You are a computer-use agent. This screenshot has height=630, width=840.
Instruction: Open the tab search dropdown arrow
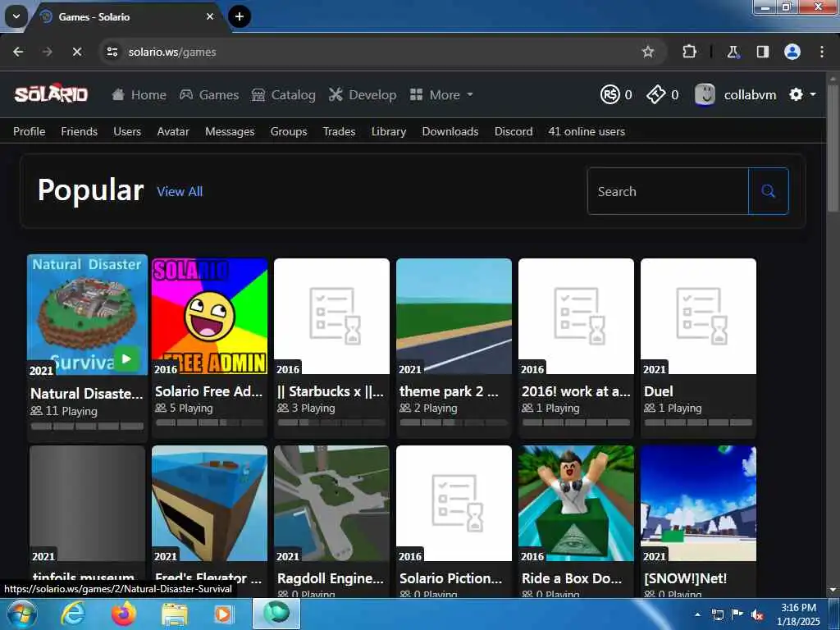[16, 16]
